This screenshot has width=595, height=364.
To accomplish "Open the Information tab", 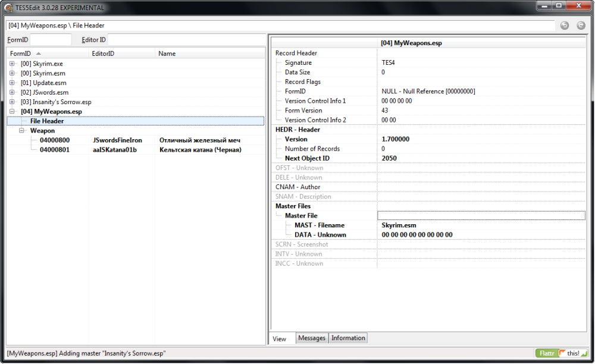I will click(348, 338).
